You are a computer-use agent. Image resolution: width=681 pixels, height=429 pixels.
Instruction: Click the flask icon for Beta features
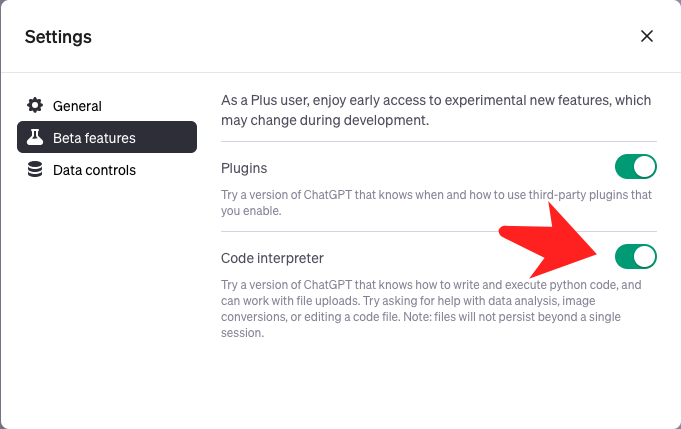click(x=35, y=137)
